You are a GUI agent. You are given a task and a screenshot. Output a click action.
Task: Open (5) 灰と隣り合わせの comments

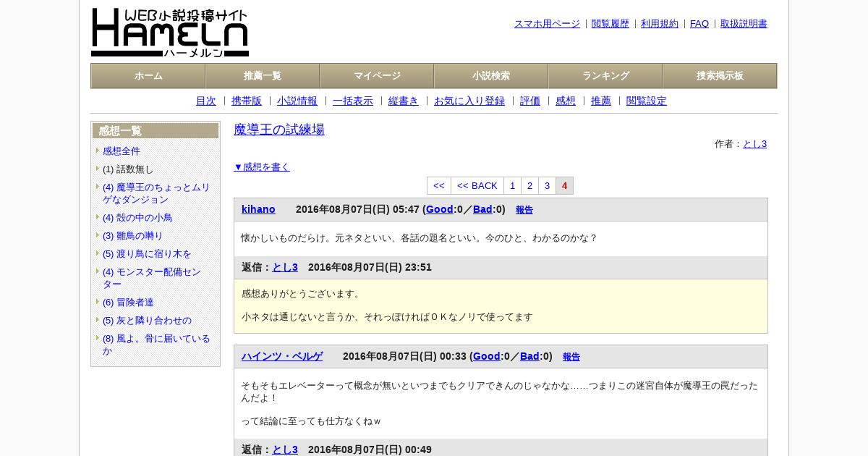coord(147,321)
